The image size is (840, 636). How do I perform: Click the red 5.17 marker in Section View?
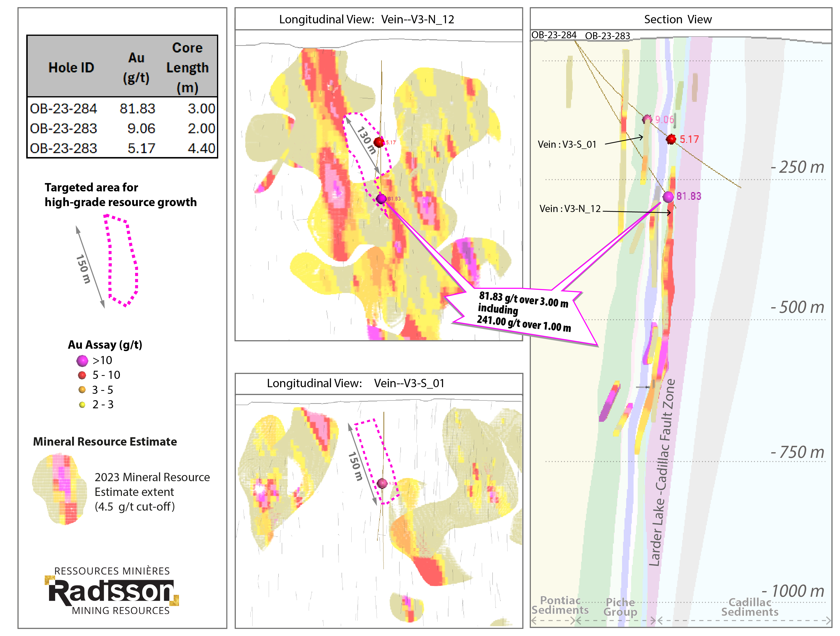671,139
